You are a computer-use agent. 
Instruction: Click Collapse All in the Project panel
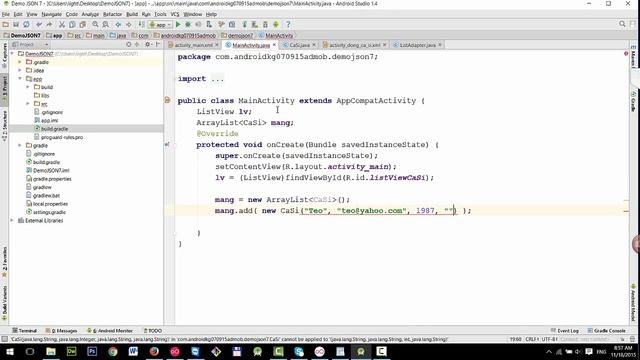[x=137, y=44]
